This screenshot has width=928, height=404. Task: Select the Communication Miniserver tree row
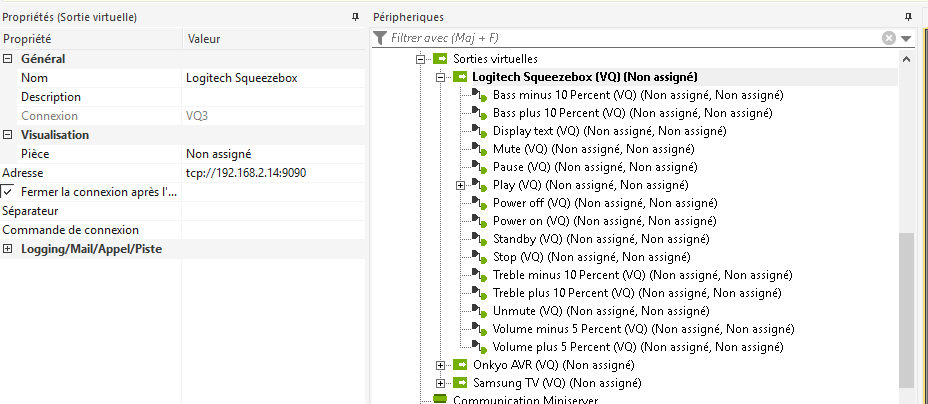[x=527, y=400]
